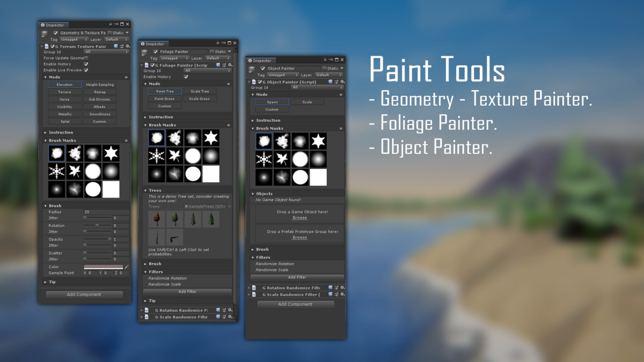Screen dimensions: 644x362
Task: Click Radius value field in Brush section
Action: 106,212
